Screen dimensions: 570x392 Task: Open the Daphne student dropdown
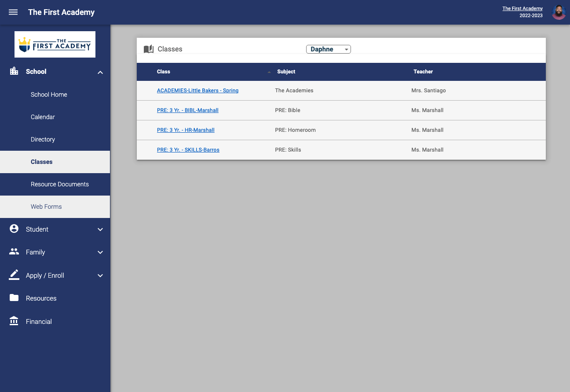(329, 49)
